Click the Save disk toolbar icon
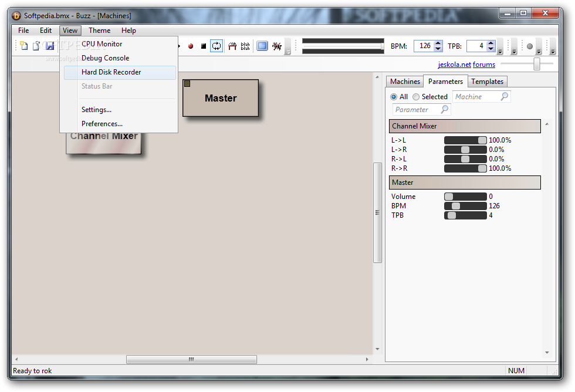Viewport: 575px width, 392px height. tap(49, 46)
